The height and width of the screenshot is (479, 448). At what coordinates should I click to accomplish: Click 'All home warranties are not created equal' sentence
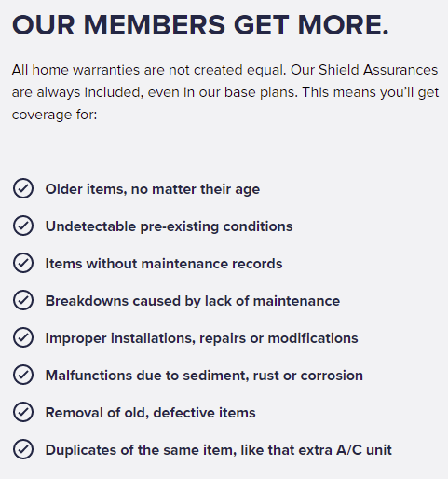point(149,70)
